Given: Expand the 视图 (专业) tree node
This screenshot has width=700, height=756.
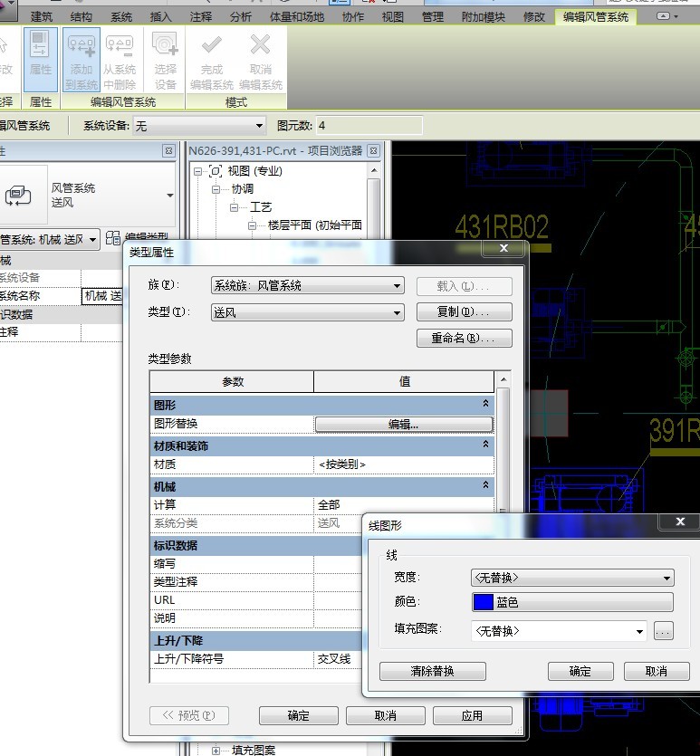Looking at the screenshot, I should (198, 171).
